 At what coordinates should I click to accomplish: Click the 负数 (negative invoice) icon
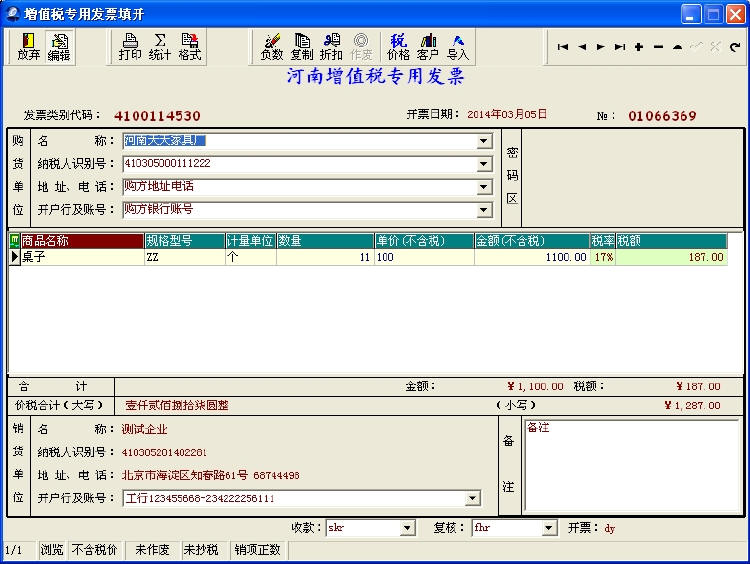(272, 46)
